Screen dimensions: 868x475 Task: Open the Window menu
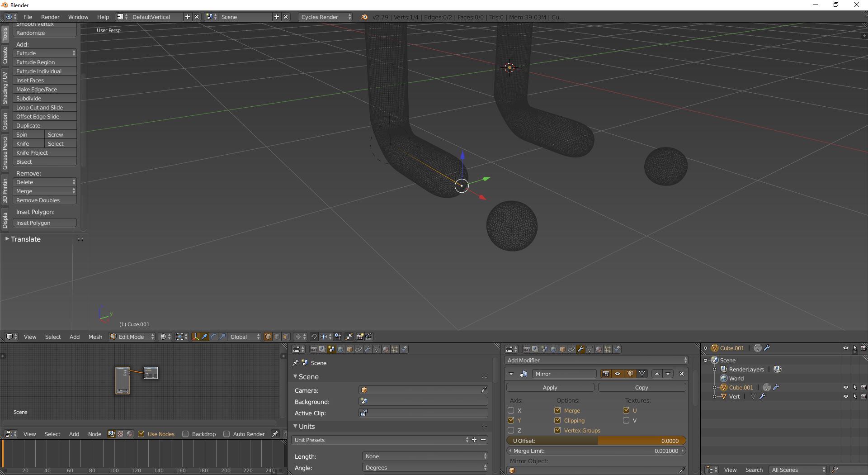pos(78,17)
